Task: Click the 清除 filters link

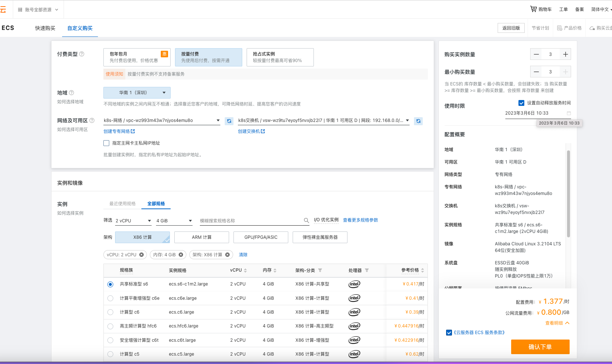Action: click(243, 255)
